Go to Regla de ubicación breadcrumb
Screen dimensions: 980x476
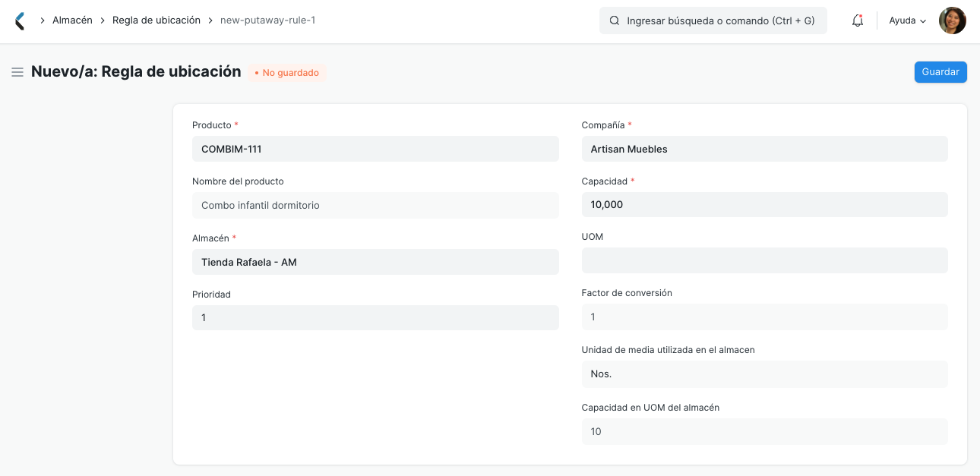(x=156, y=20)
